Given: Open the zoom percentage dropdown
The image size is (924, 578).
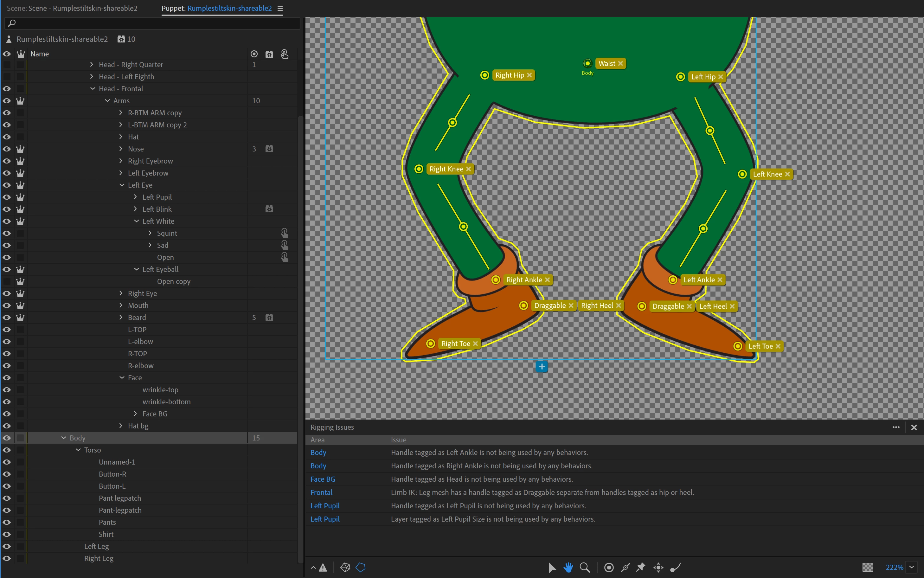Looking at the screenshot, I should pos(912,567).
